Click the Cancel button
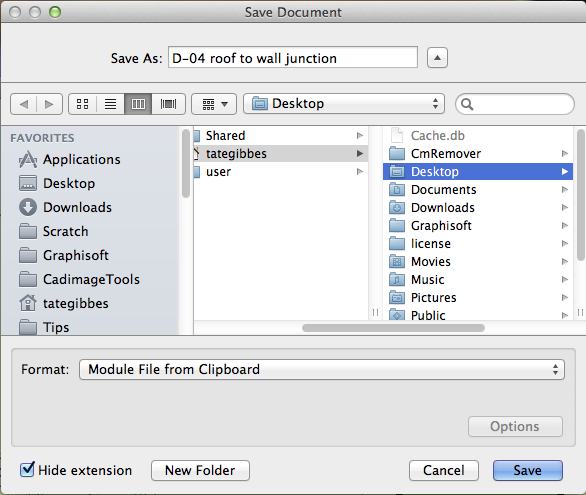The height and width of the screenshot is (495, 586). click(x=444, y=470)
